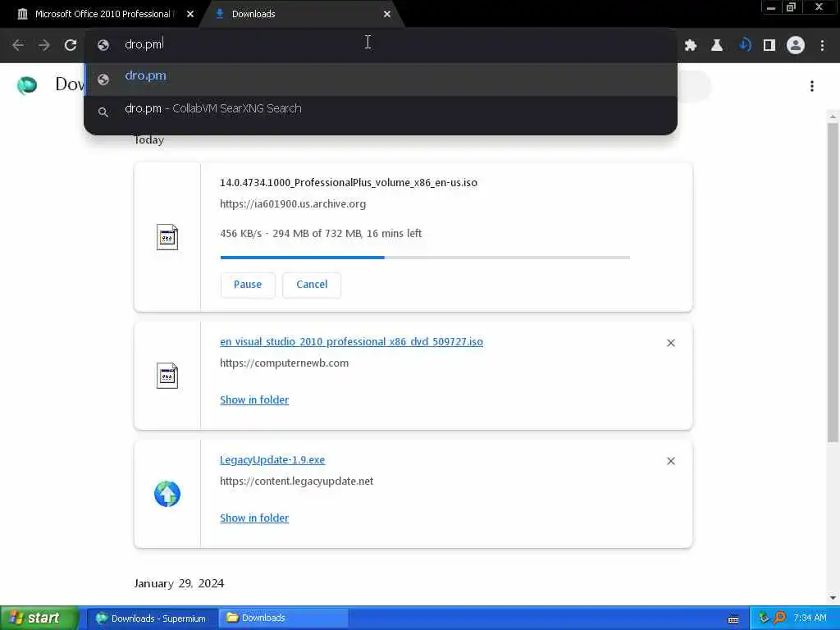The image size is (840, 630).
Task: Click the Office ISO download progress bar
Action: pos(425,258)
